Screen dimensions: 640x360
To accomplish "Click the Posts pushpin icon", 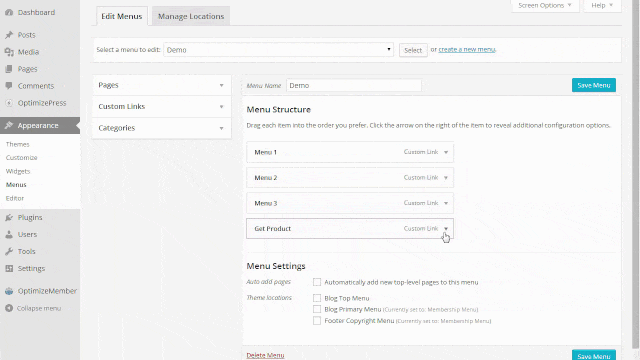I will pyautogui.click(x=9, y=35).
